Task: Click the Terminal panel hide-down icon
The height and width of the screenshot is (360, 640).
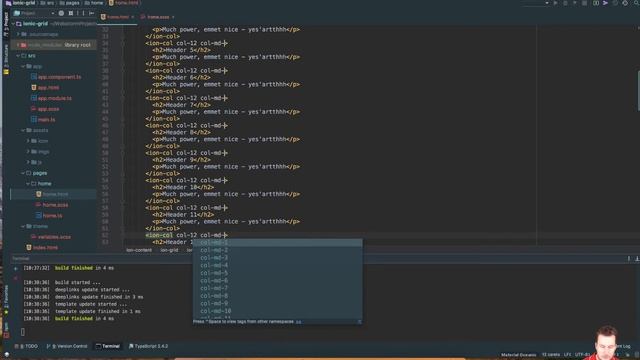Action: coord(637,258)
